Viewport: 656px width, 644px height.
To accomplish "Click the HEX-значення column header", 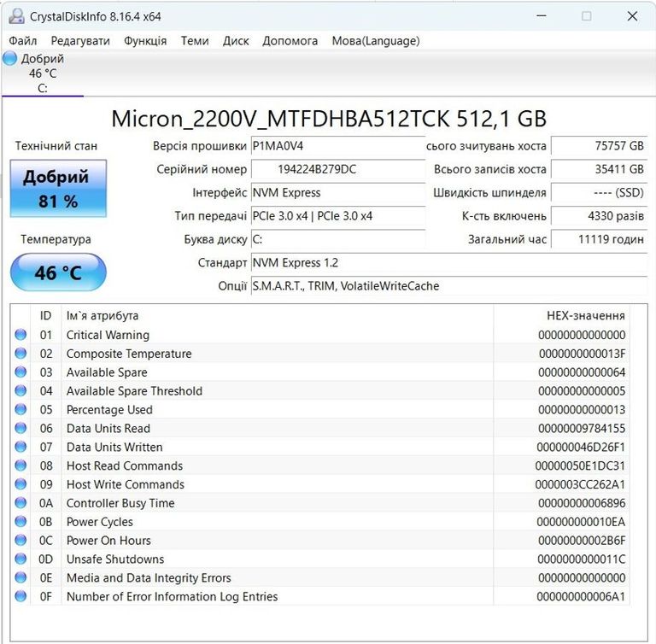I will (585, 316).
